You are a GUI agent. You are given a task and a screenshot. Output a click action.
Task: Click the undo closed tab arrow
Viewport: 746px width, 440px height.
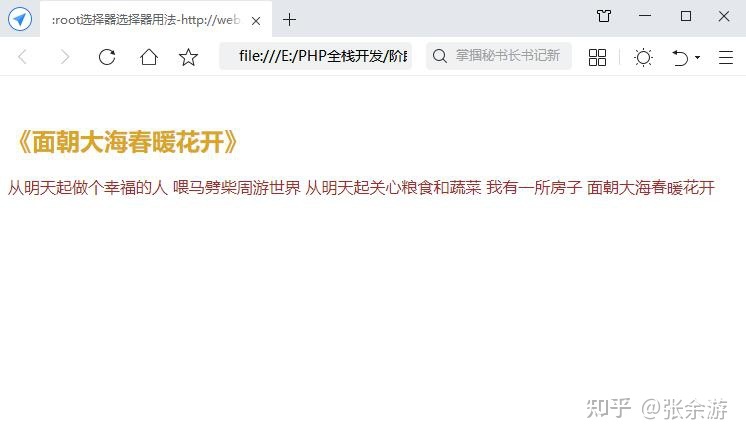click(680, 58)
